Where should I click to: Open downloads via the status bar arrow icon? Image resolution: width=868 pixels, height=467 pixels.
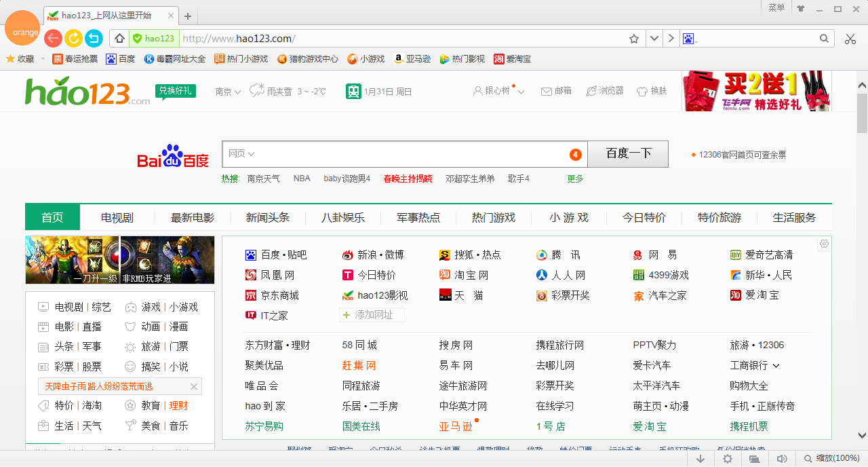[701, 459]
